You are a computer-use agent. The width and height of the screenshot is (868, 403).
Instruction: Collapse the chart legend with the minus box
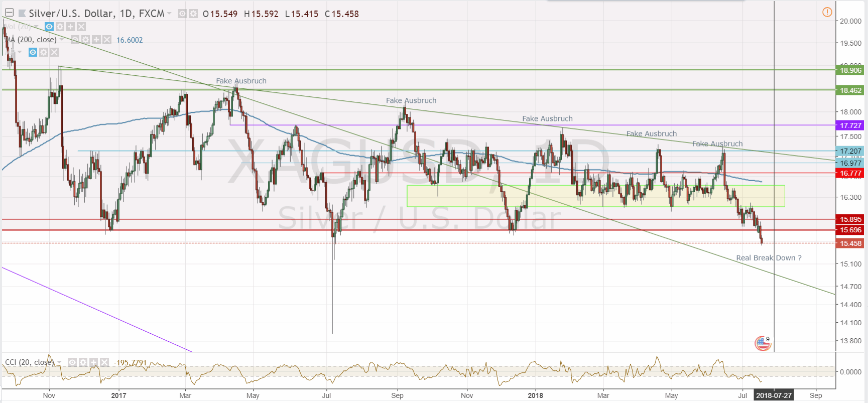click(9, 13)
